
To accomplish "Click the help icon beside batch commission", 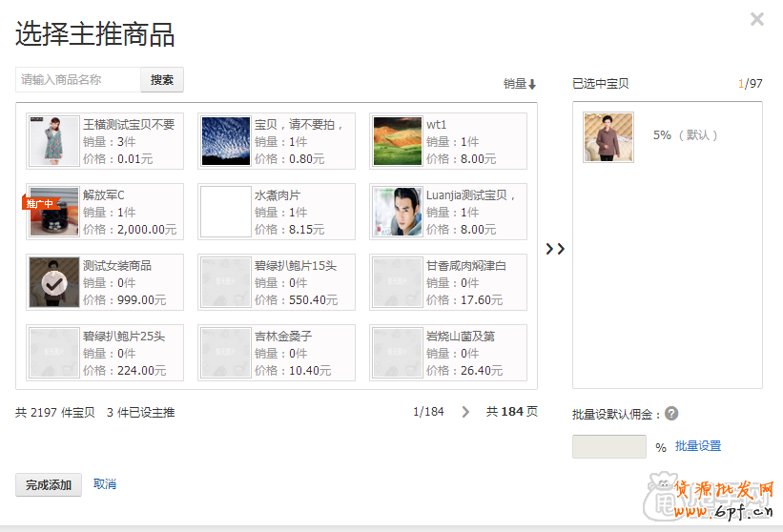I will (671, 414).
